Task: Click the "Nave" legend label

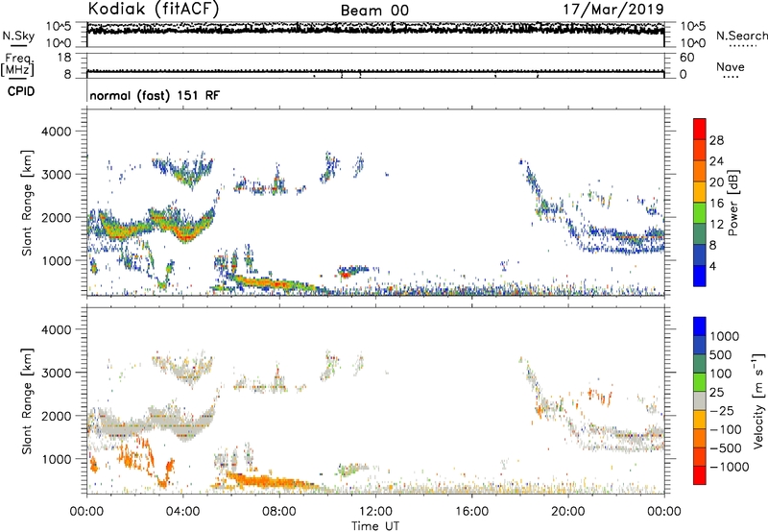Action: (731, 66)
